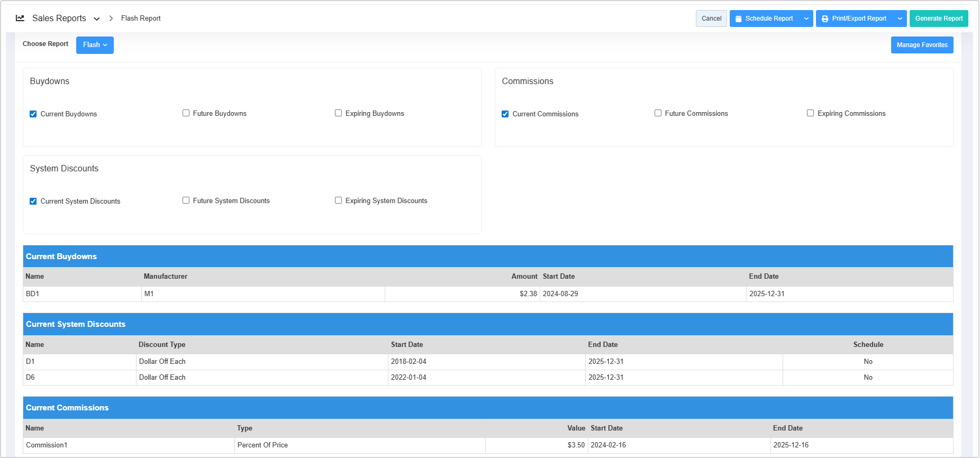The image size is (980, 458).
Task: Click the Print/Export Report button
Action: 854,19
